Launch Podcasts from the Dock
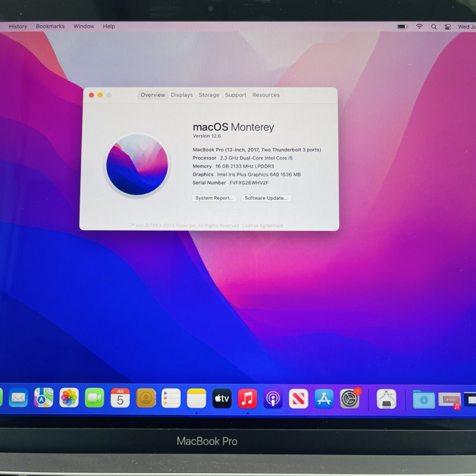 point(273,399)
